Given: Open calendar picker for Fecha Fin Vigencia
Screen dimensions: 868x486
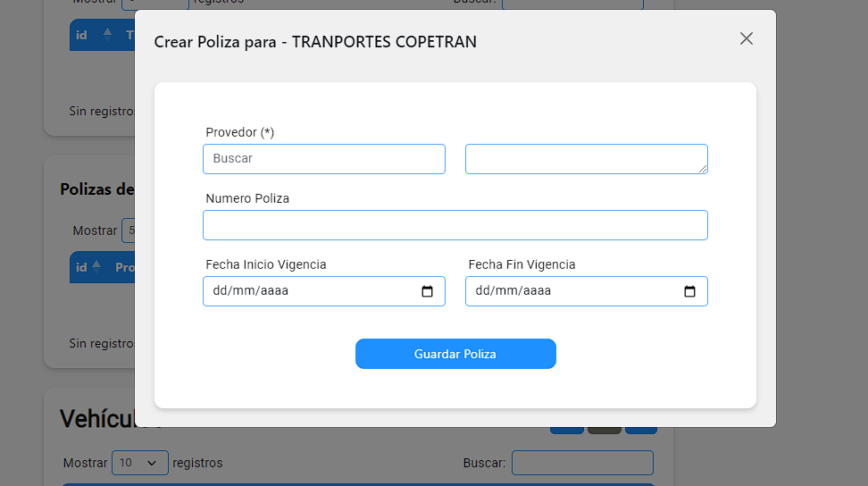Looking at the screenshot, I should (x=689, y=291).
